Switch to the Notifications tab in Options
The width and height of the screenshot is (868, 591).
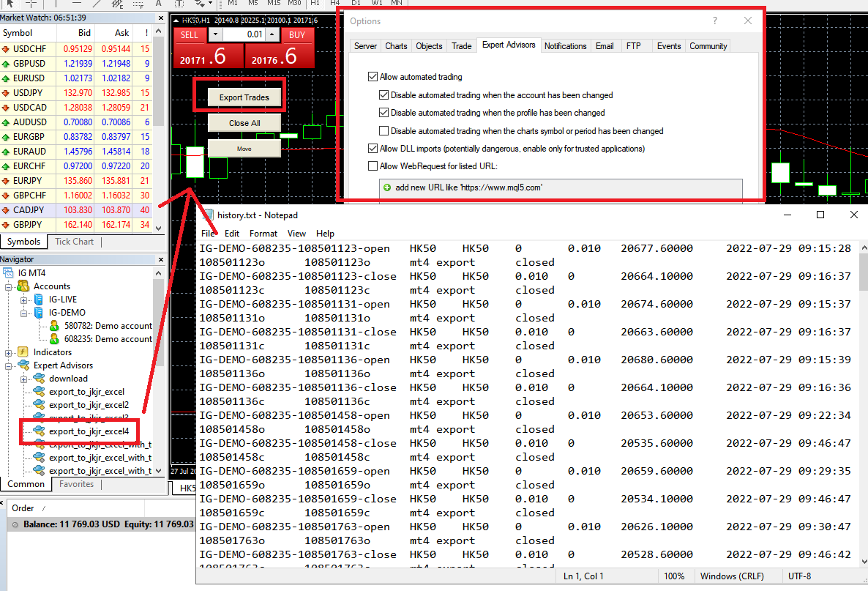pos(565,46)
